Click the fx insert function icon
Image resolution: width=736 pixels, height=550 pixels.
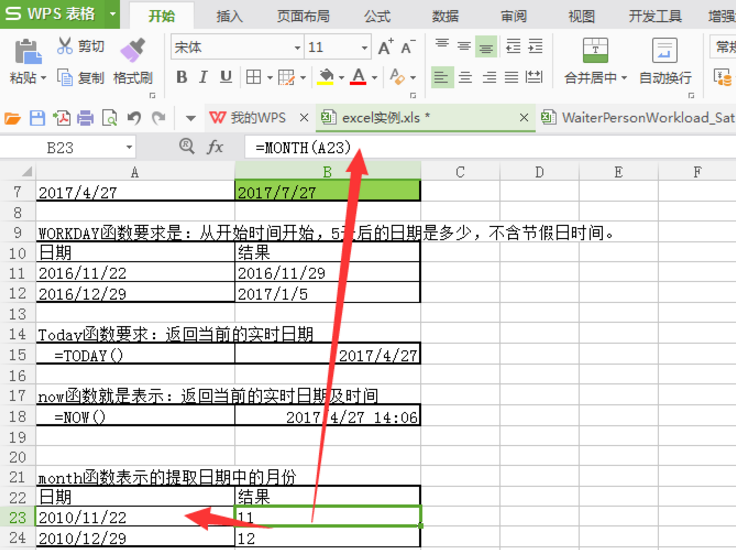click(x=215, y=147)
